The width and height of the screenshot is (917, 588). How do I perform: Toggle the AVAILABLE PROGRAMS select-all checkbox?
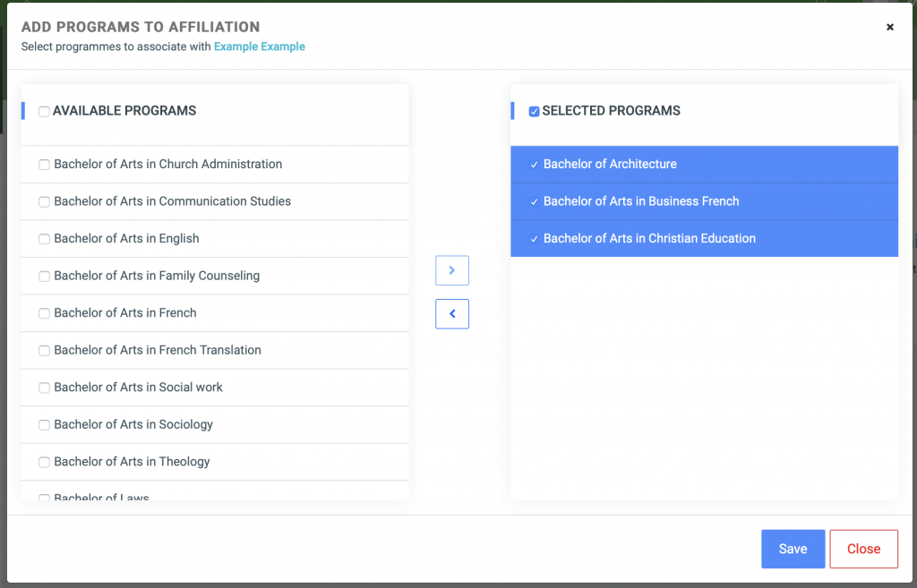44,111
